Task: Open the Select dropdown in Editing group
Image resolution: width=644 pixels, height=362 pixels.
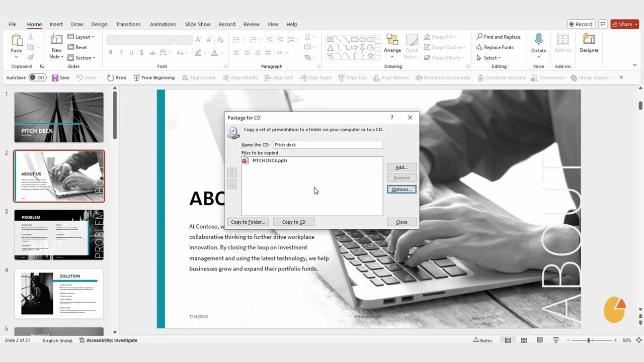Action: (x=488, y=58)
